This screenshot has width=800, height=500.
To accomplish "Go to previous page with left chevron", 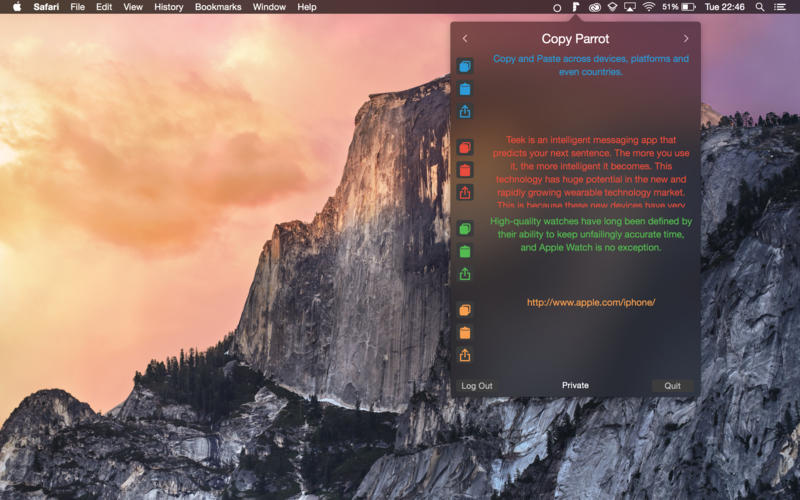I will [465, 39].
